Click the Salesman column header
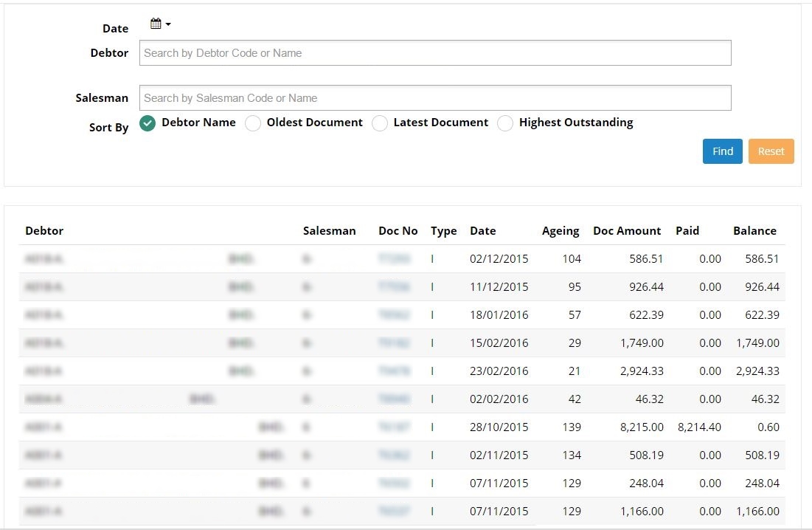The height and width of the screenshot is (530, 812). pos(330,231)
